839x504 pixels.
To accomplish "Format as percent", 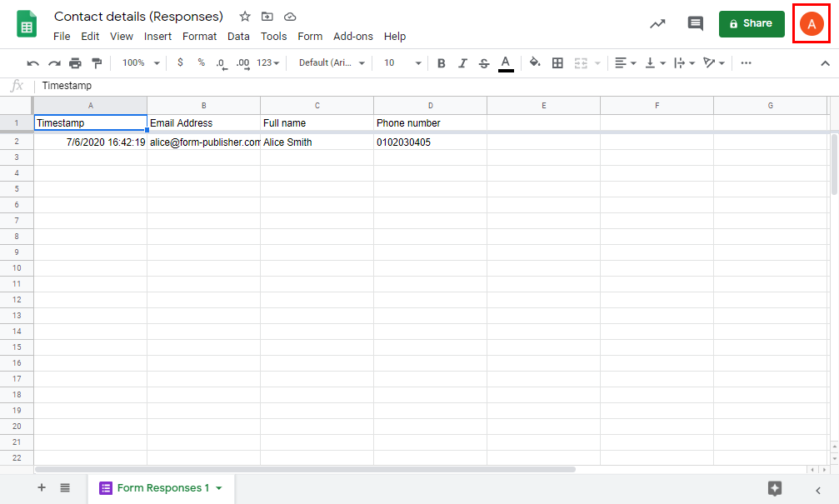I will coord(201,62).
